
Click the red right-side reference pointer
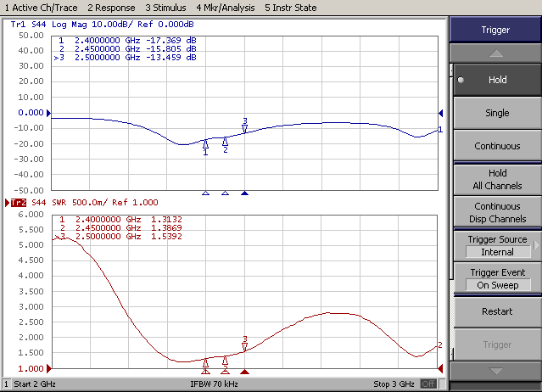pos(440,369)
